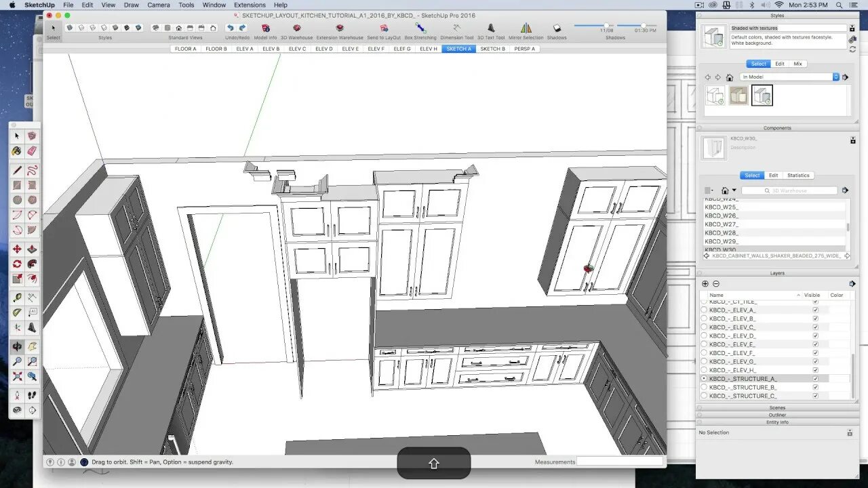Toggle visibility of KBCD_-_ELEV_H_ layer
This screenshot has height=488, width=868.
point(815,370)
